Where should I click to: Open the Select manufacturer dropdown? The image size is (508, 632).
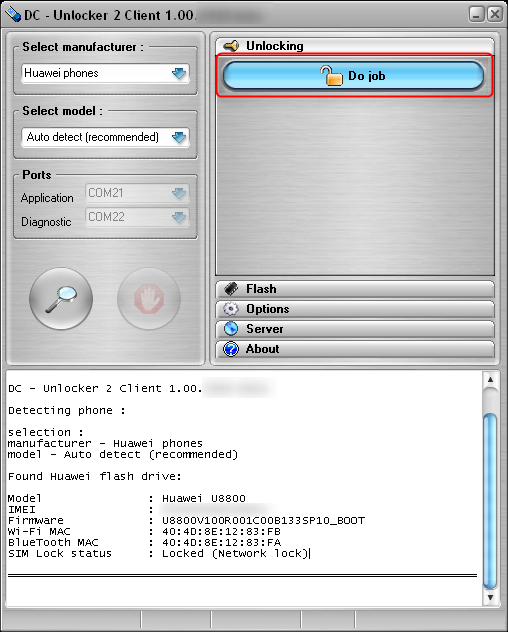105,73
